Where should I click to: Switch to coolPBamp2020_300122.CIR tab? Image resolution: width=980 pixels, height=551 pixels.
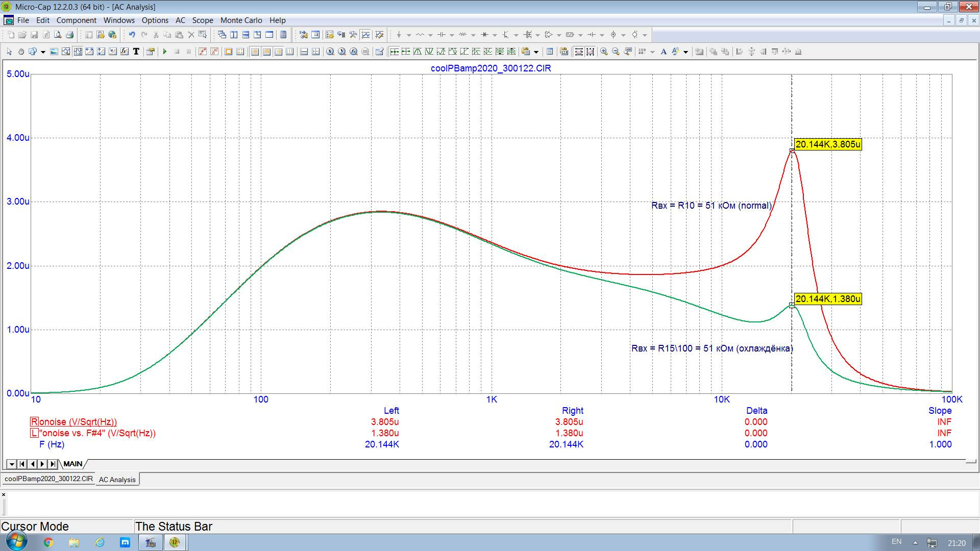pos(48,479)
